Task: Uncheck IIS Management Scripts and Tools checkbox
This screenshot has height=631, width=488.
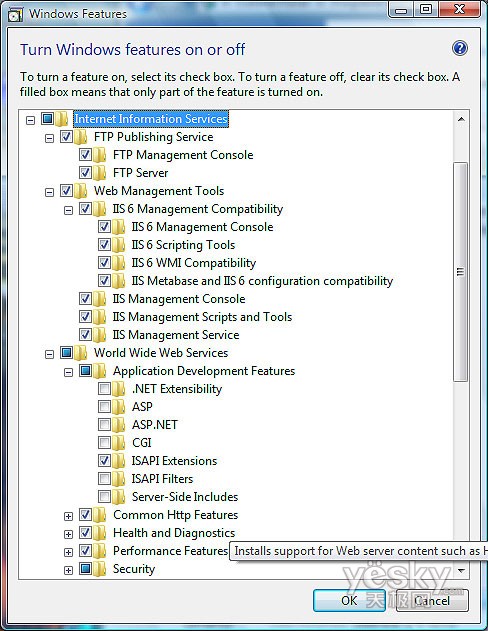Action: coord(85,316)
